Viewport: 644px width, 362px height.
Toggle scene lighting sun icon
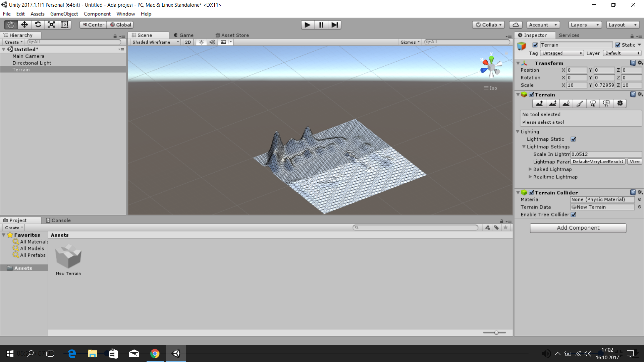click(x=201, y=42)
